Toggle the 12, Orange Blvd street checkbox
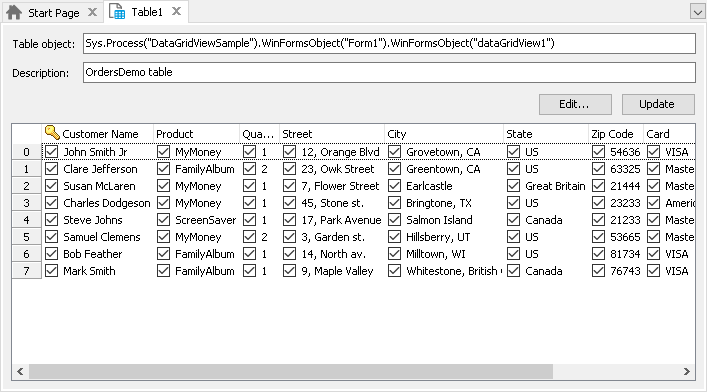 point(289,152)
